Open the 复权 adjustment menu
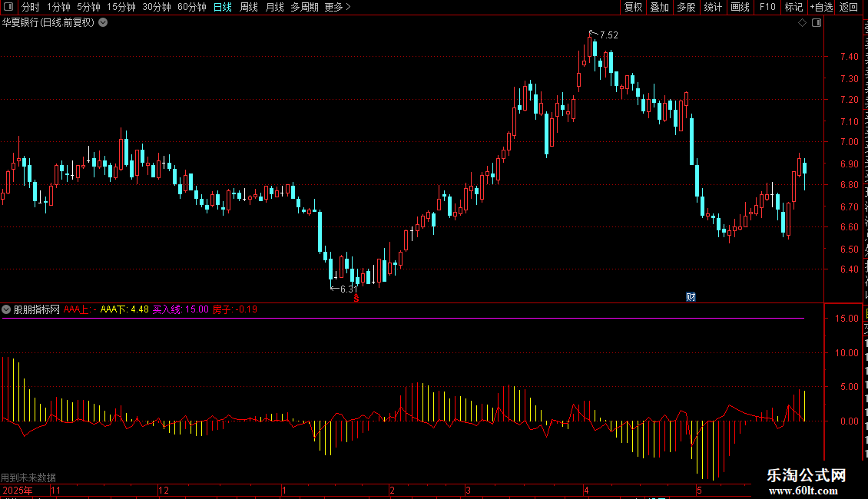This screenshot has height=499, width=868. point(633,7)
